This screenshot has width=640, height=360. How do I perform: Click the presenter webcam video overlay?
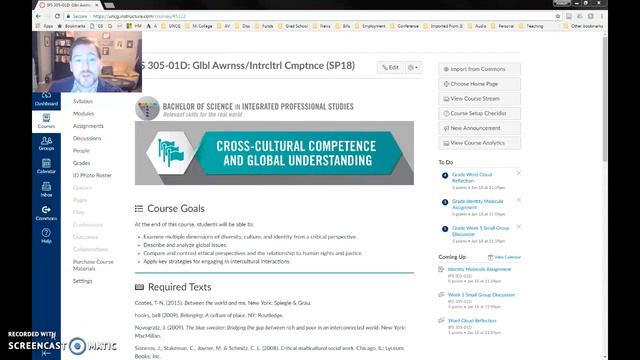pos(87,62)
